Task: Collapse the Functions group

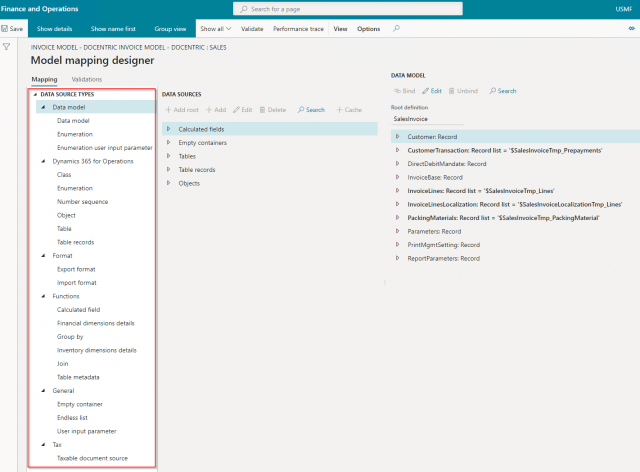Action: (43, 296)
